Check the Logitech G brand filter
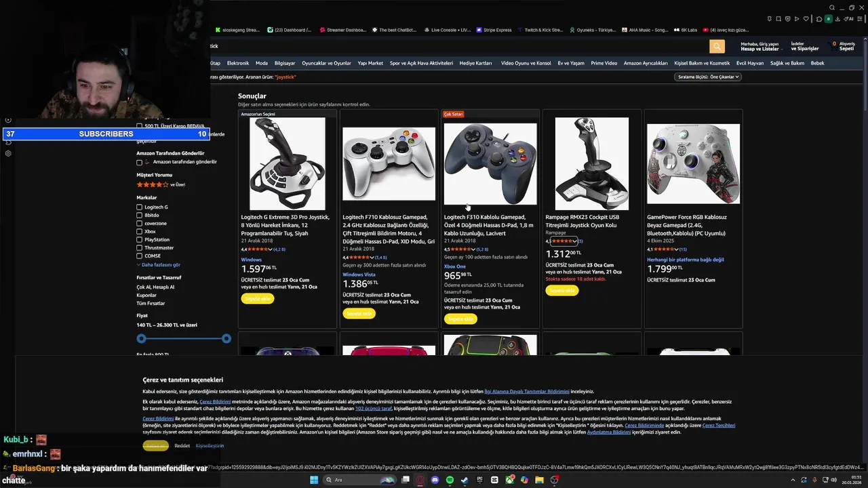868x488 pixels. point(140,207)
